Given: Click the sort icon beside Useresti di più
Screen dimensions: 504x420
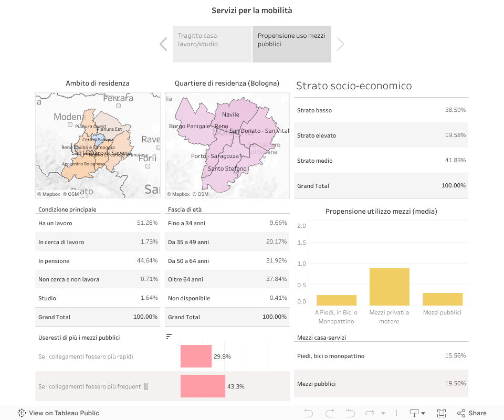Looking at the screenshot, I should pos(169,337).
